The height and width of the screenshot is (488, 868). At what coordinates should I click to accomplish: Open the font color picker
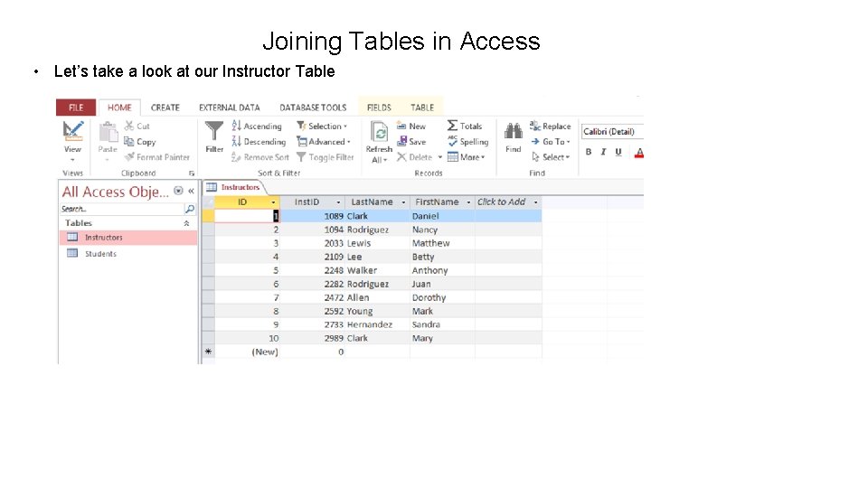click(639, 152)
